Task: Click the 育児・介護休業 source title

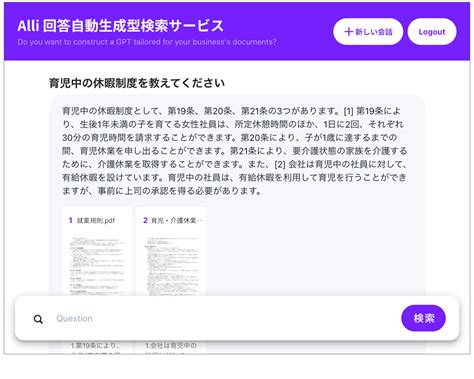Action: pos(177,220)
